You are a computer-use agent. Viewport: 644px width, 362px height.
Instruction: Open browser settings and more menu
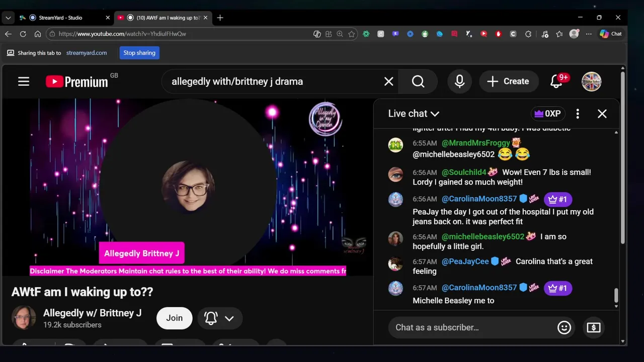589,34
